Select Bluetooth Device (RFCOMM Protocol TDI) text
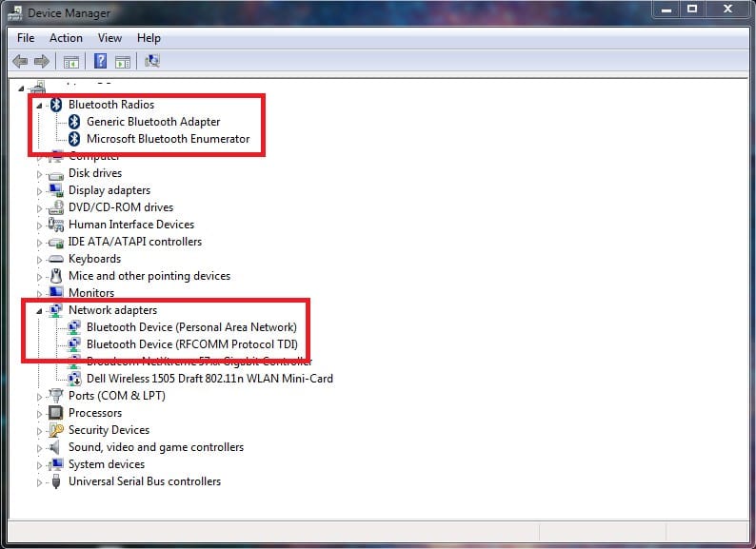Viewport: 756px width, 549px height. coord(192,344)
